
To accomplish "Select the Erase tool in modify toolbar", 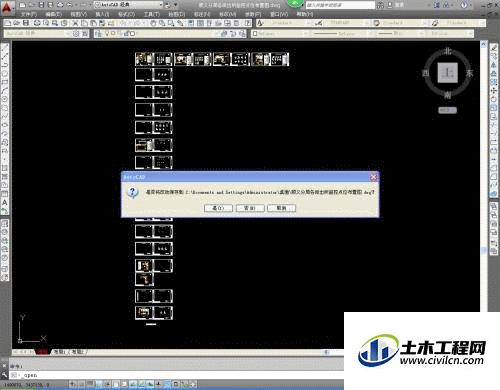I will 494,48.
